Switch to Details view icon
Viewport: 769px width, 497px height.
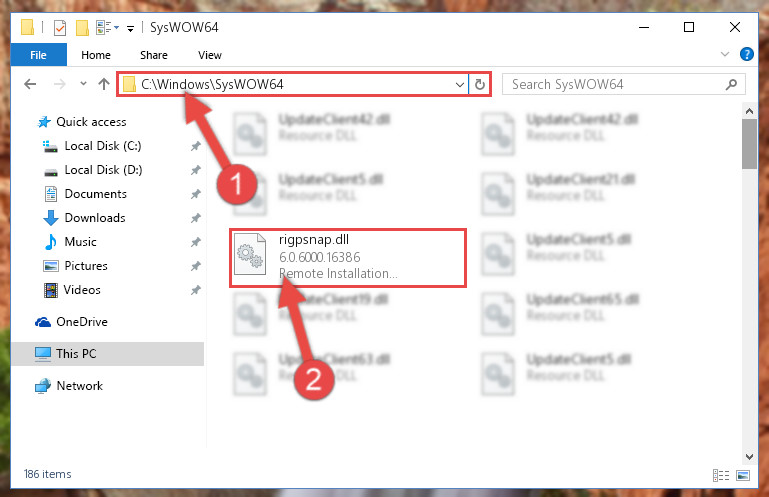(720, 475)
